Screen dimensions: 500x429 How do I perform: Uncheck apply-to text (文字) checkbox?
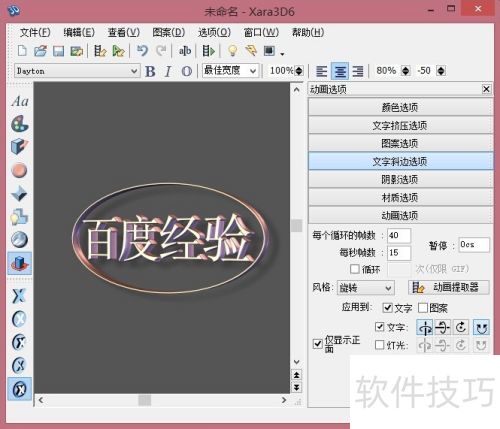387,308
